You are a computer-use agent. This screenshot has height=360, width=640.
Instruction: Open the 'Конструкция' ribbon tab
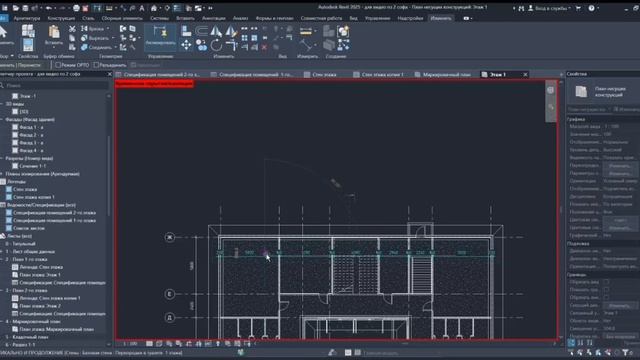pos(61,18)
